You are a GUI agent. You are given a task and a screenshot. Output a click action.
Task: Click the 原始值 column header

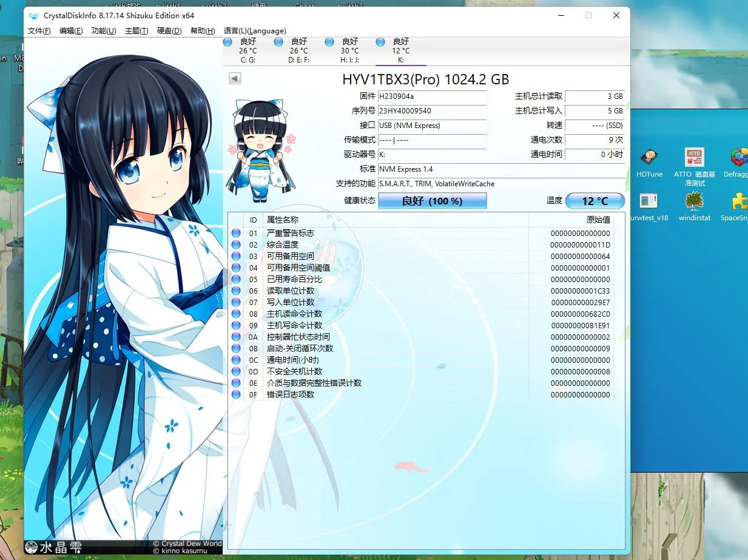tap(598, 220)
